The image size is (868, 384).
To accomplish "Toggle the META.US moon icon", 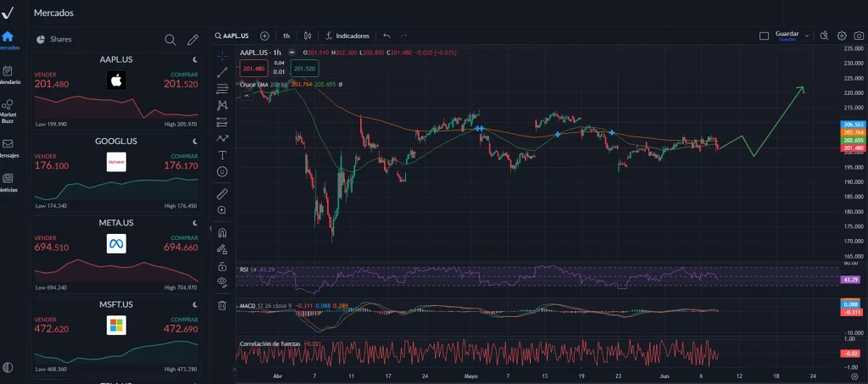I will [195, 223].
